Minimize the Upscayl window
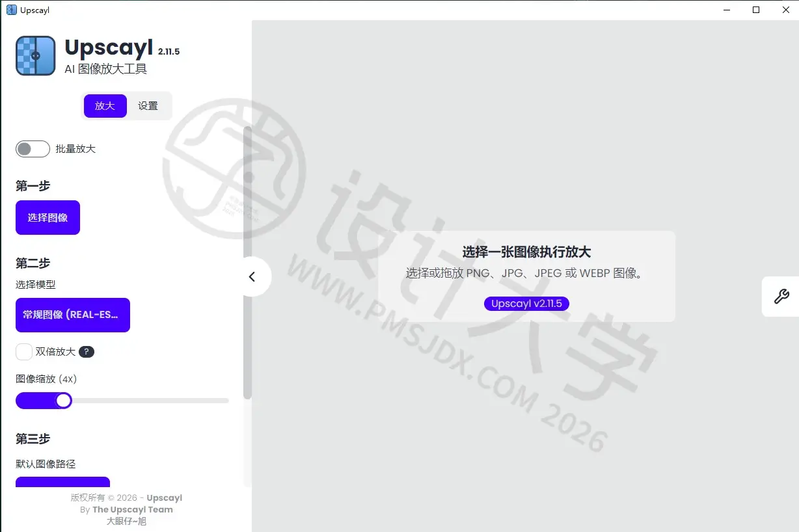Viewport: 799px width, 532px height. tap(726, 10)
